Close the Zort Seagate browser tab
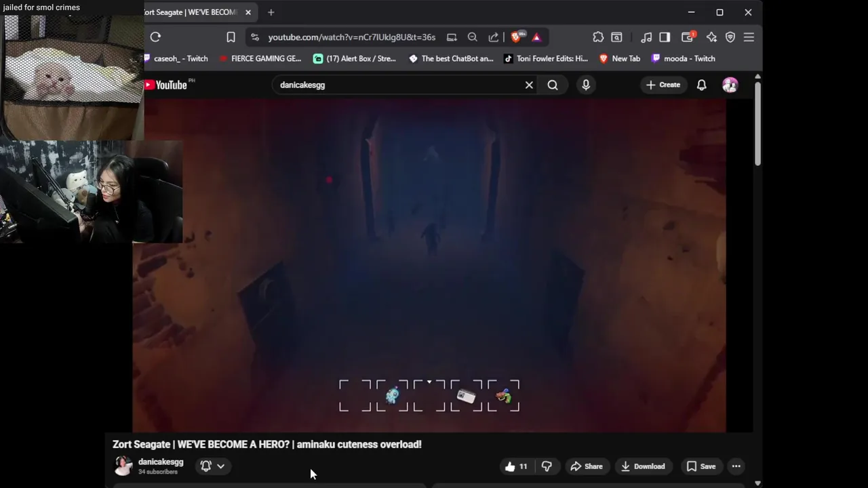This screenshot has width=868, height=488. coord(248,12)
